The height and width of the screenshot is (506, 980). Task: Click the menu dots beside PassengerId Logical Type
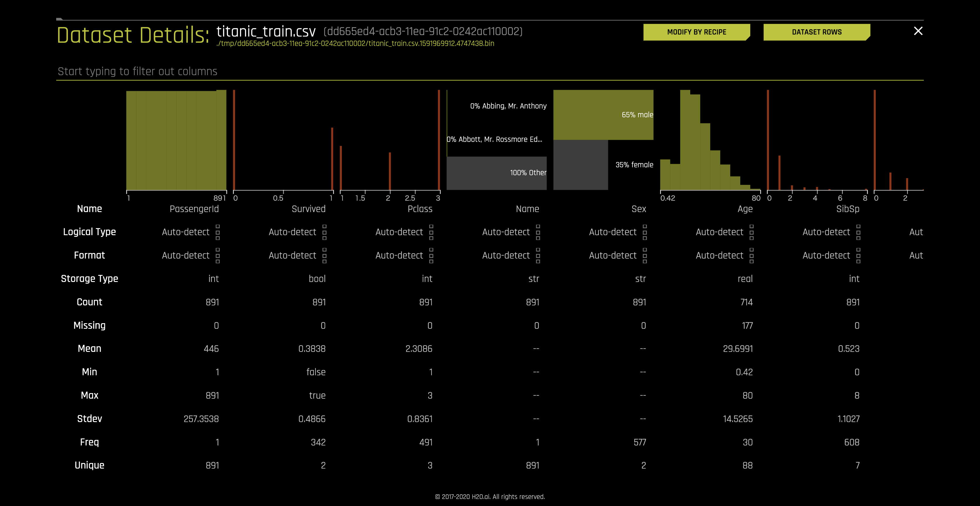click(217, 232)
